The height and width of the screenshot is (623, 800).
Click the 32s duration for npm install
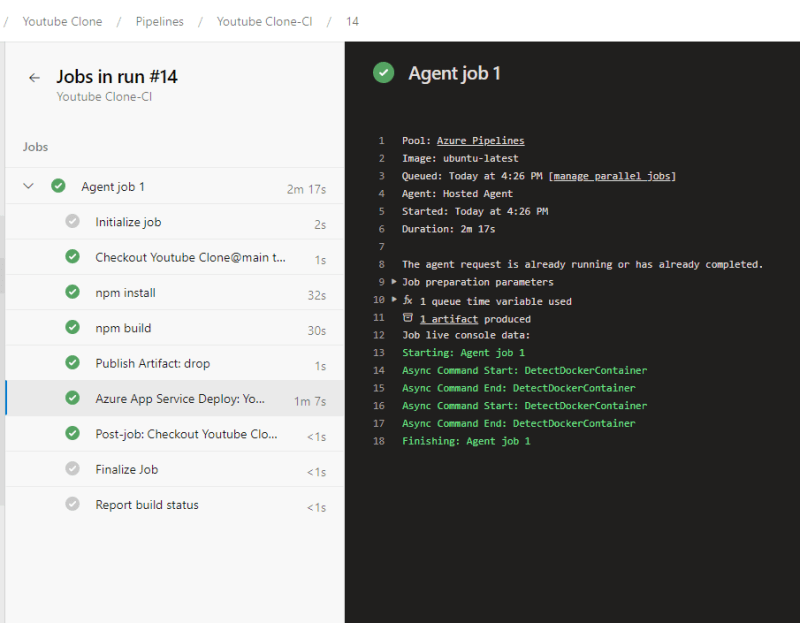(316, 295)
